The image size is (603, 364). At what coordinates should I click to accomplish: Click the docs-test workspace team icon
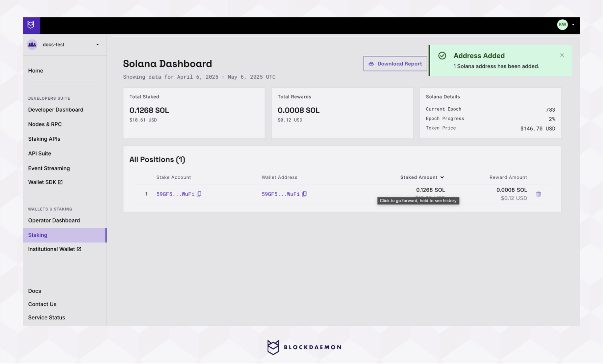(x=32, y=45)
